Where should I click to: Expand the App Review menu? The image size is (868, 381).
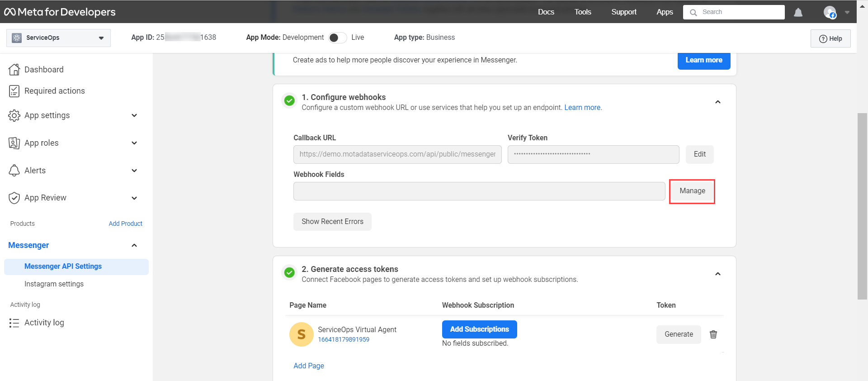click(134, 198)
